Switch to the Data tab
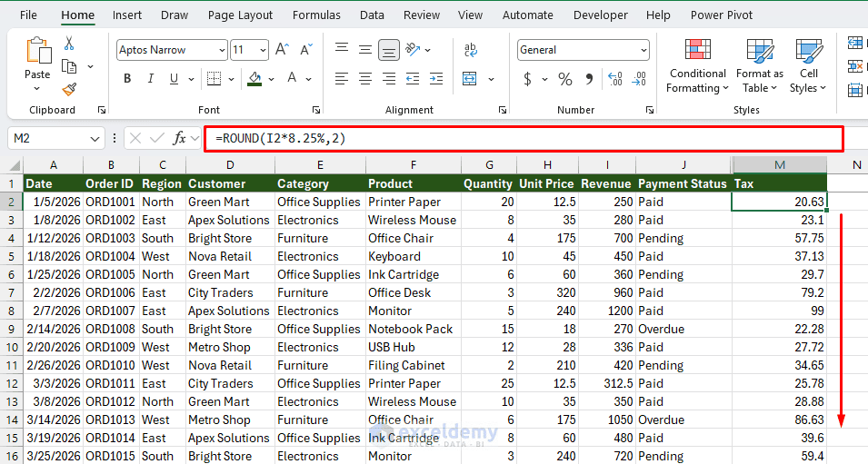868x464 pixels. 372,15
